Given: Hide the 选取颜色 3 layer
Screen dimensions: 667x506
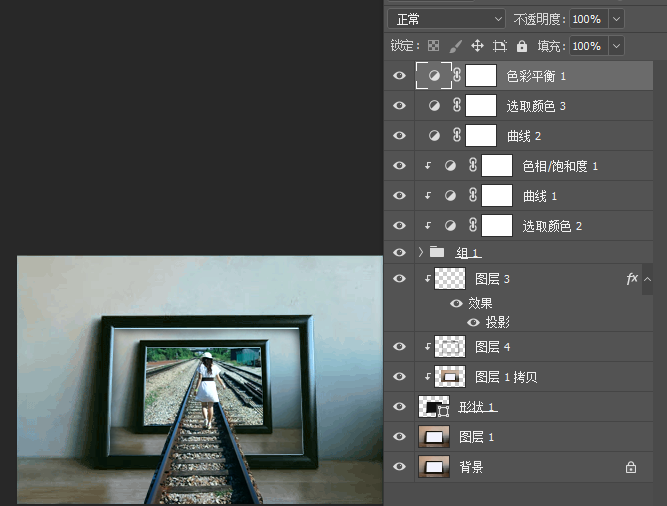Looking at the screenshot, I should [x=399, y=105].
